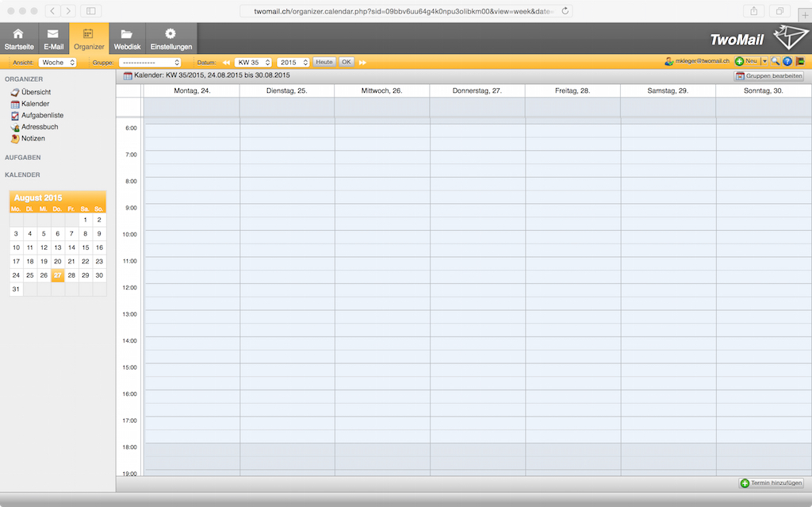Screen dimensions: 812x507
Task: Click the mkleger@twomail.ch user icon
Action: coord(668,61)
